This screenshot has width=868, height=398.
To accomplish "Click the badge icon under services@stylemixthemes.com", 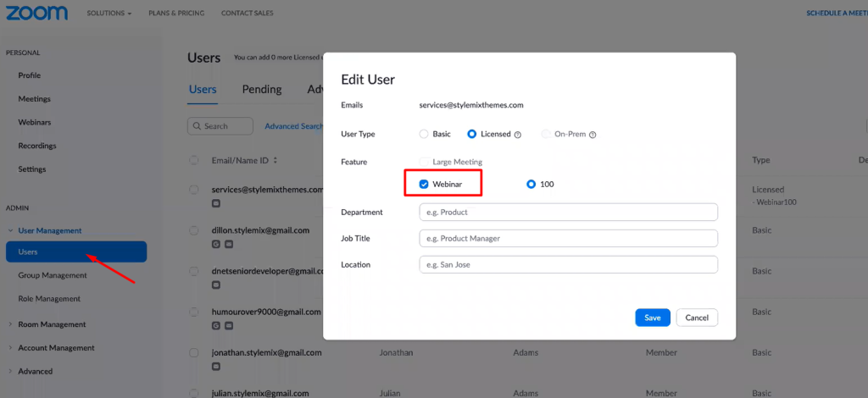I will [216, 203].
